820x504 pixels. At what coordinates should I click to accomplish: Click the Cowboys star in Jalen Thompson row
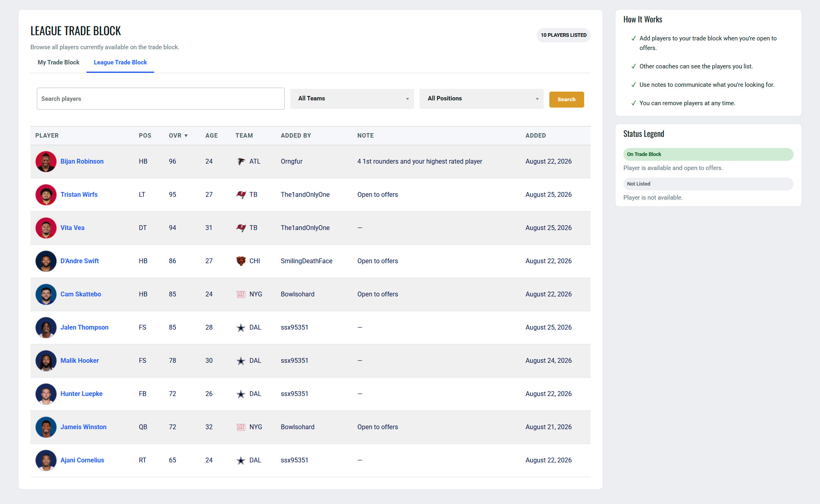(241, 328)
